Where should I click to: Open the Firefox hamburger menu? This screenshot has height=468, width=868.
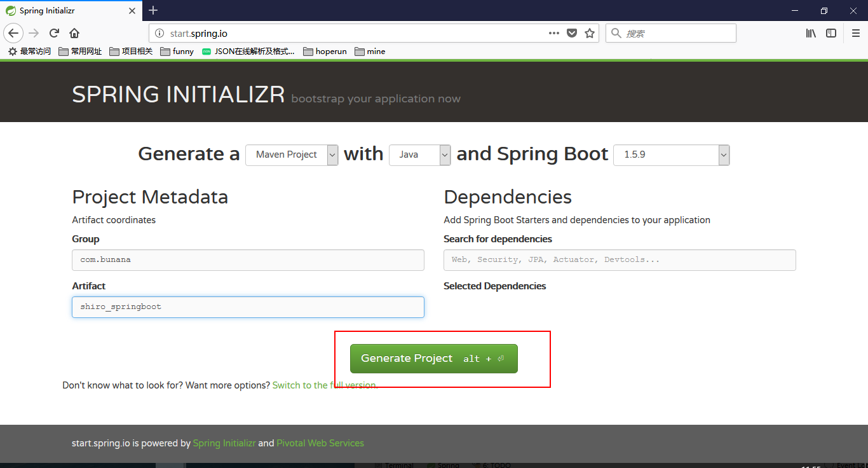[x=855, y=33]
